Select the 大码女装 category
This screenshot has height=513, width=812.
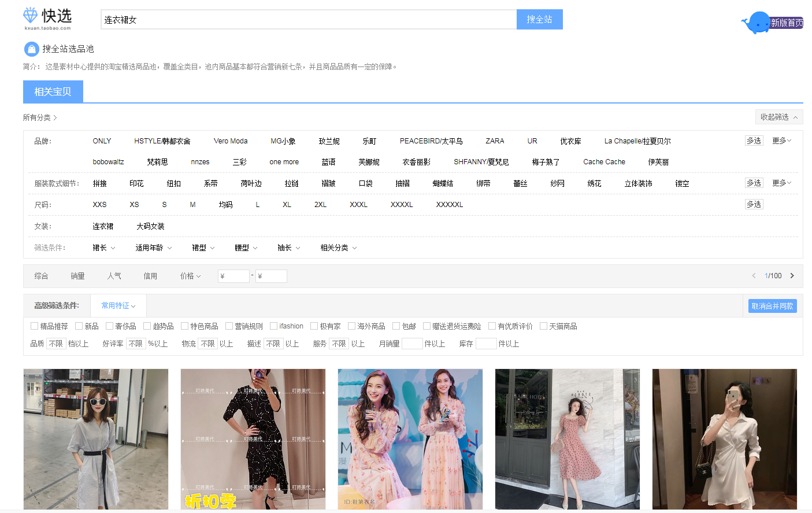(150, 226)
